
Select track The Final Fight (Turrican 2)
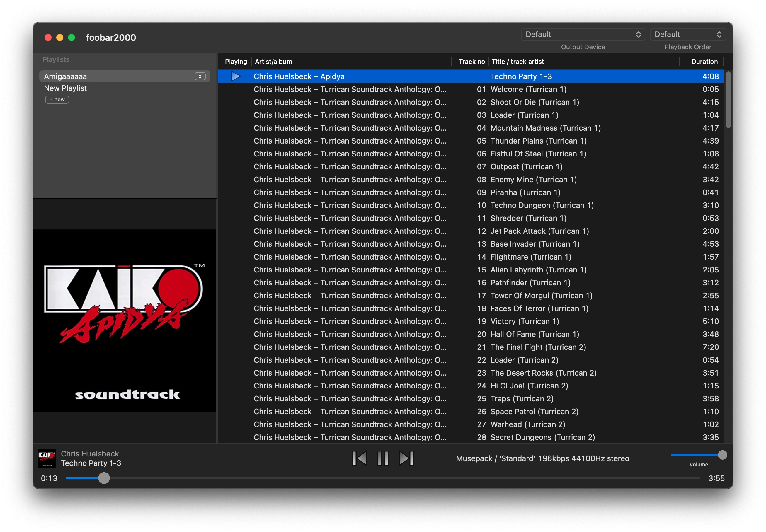pos(471,347)
